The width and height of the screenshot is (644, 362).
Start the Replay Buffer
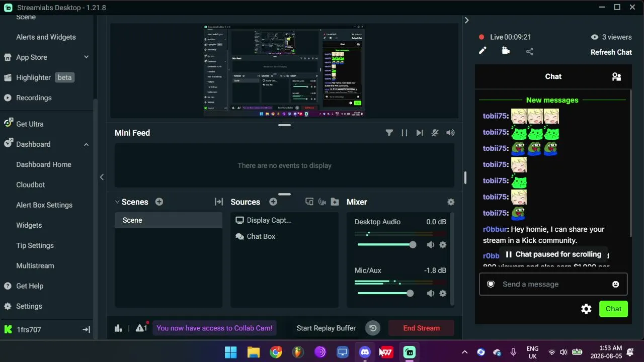pyautogui.click(x=326, y=328)
